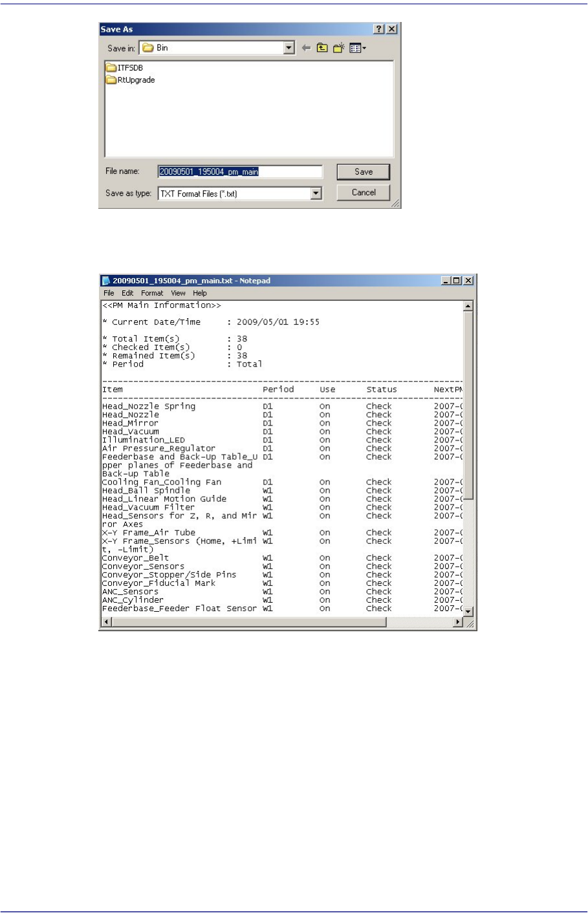Close the Notepad window
The image size is (588, 919).
(x=468, y=281)
